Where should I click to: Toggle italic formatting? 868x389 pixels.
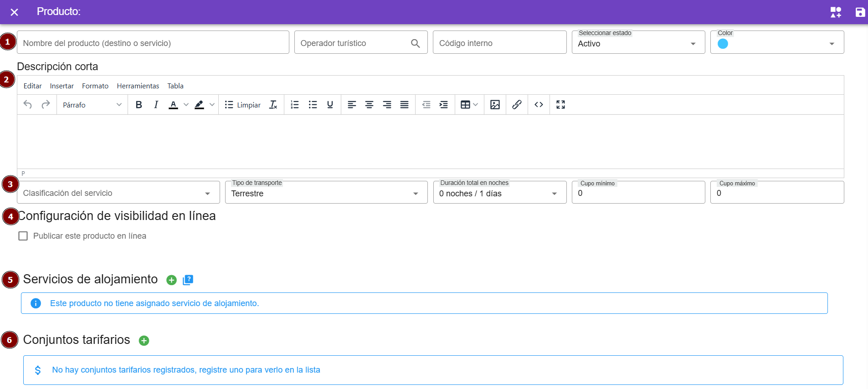point(156,105)
